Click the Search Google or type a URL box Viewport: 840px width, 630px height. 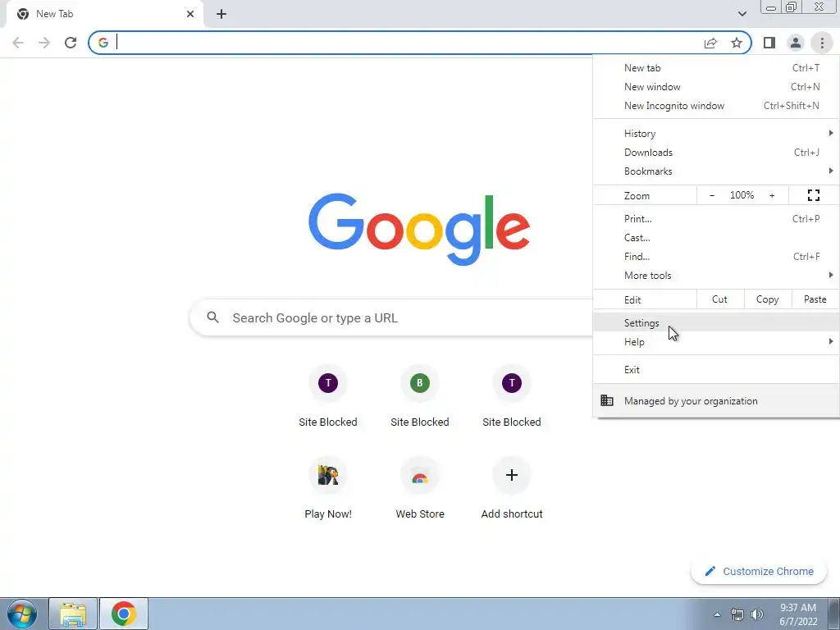click(x=391, y=317)
